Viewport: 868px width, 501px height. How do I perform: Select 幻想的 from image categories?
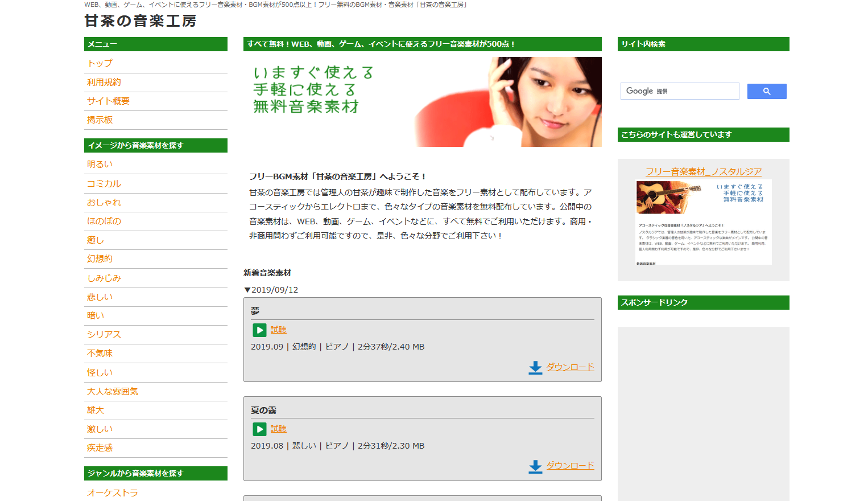point(100,259)
